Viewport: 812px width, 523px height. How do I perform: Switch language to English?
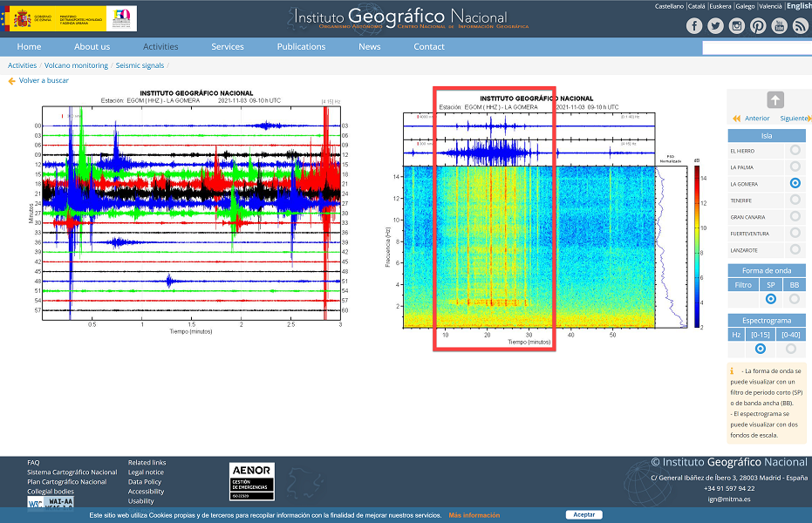pos(799,6)
